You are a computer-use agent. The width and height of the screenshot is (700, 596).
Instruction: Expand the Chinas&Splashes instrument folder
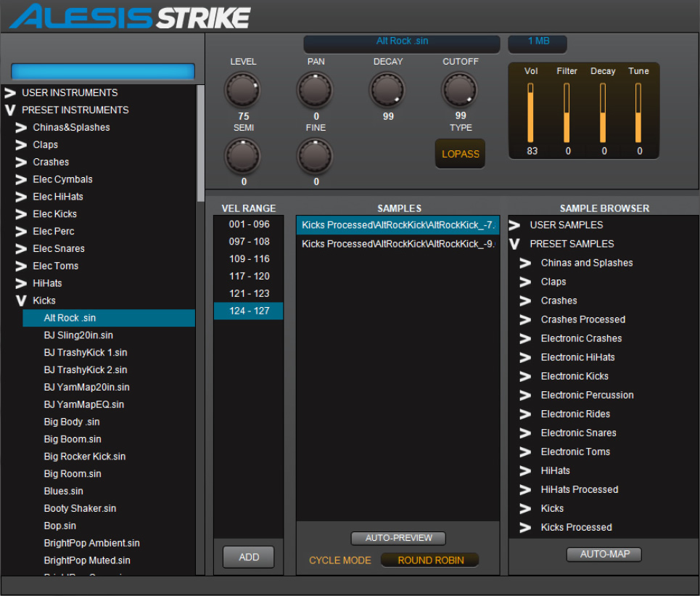pyautogui.click(x=21, y=127)
